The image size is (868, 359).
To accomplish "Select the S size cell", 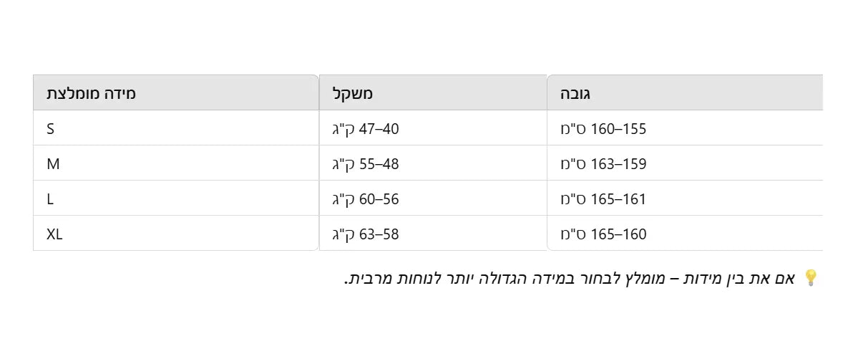I will click(51, 129).
